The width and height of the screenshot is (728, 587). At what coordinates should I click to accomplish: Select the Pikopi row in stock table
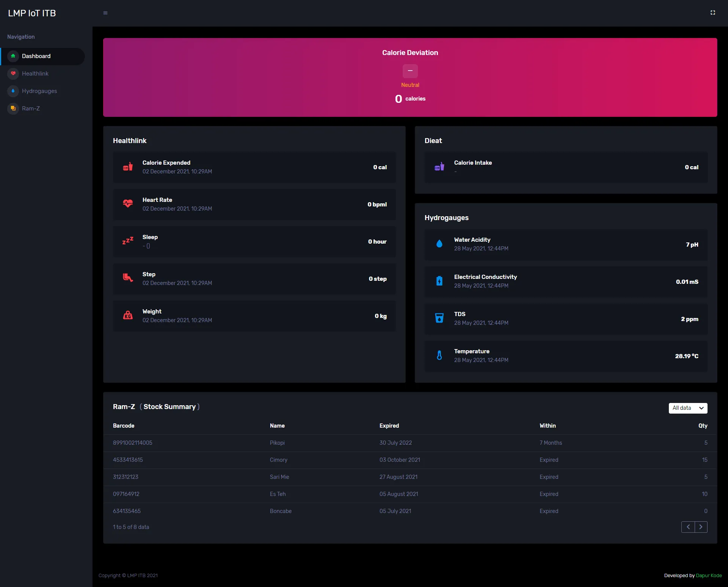click(x=410, y=443)
